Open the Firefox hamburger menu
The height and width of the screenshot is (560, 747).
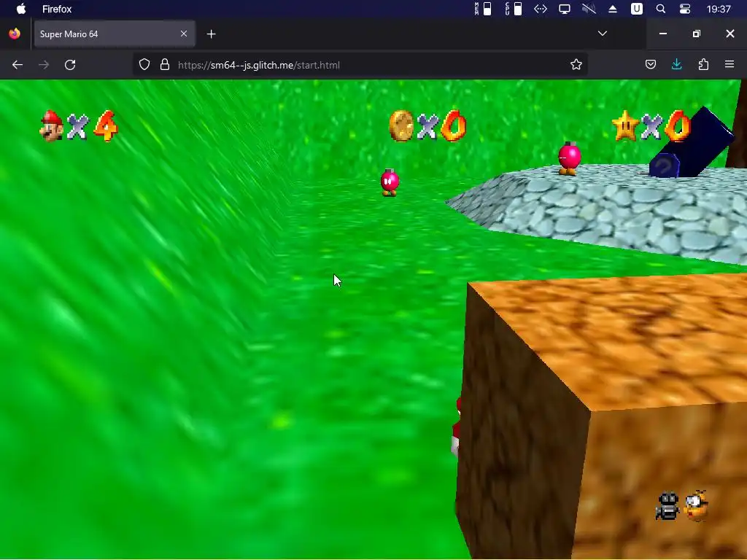coord(729,64)
